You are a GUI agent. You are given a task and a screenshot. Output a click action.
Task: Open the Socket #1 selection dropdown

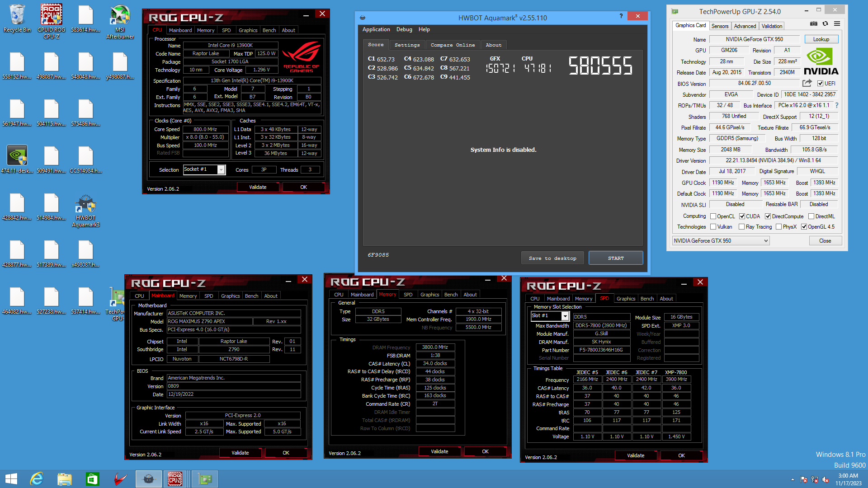point(221,169)
